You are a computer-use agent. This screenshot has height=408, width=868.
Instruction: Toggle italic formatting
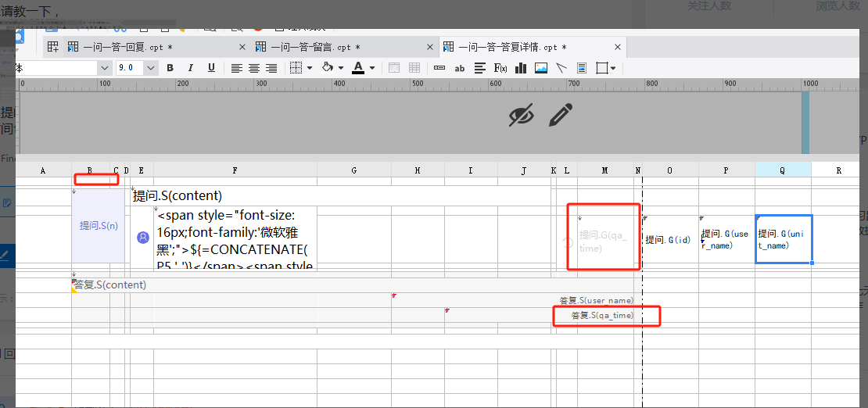190,68
